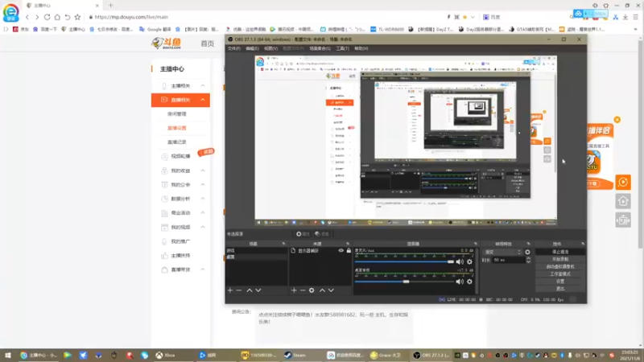Image resolution: width=644 pixels, height=362 pixels.
Task: Click the 启动虚拟摄像机 button
Action: [x=560, y=266]
